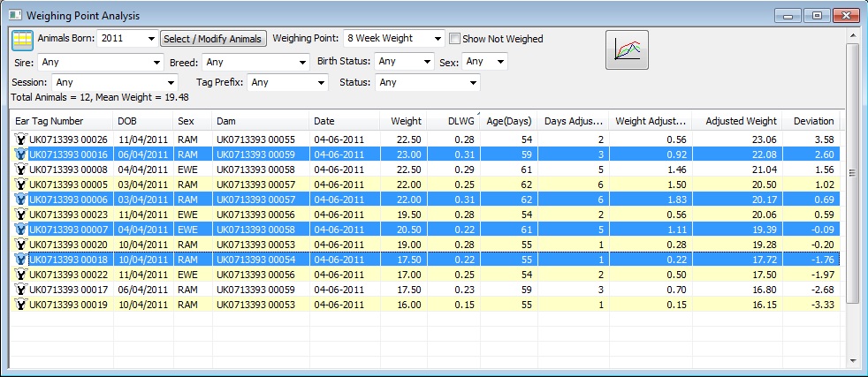The height and width of the screenshot is (377, 868).
Task: Maximize the Weighing Point Analysis window
Action: coord(816,16)
